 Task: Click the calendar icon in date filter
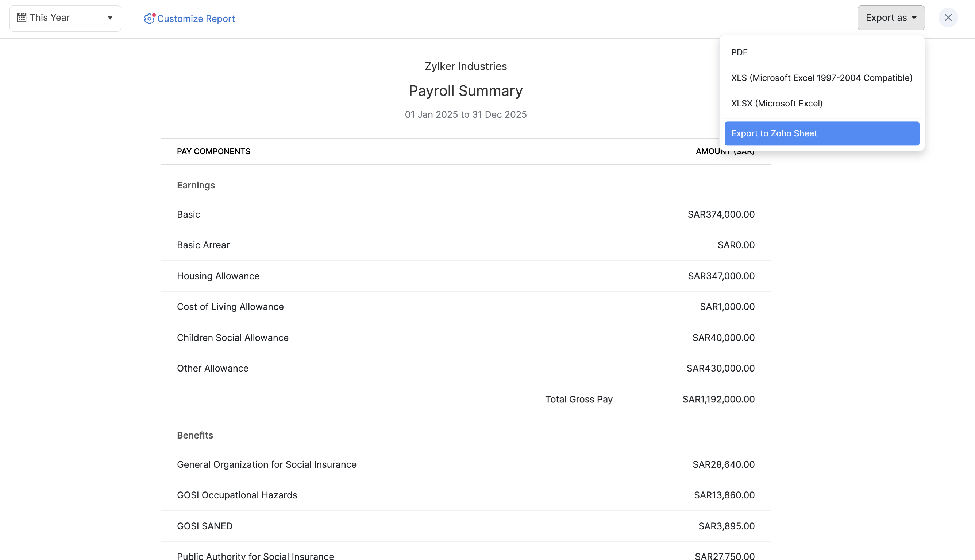pos(22,18)
